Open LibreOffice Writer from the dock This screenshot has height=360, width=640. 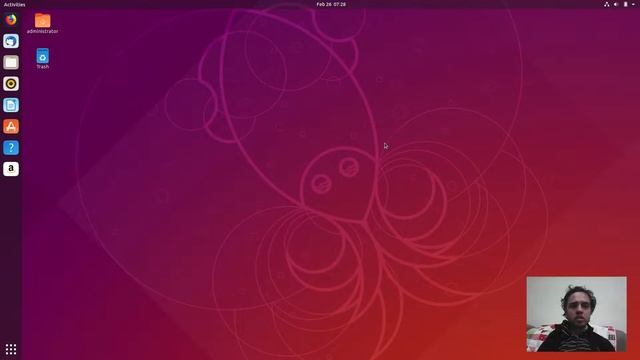click(x=11, y=105)
